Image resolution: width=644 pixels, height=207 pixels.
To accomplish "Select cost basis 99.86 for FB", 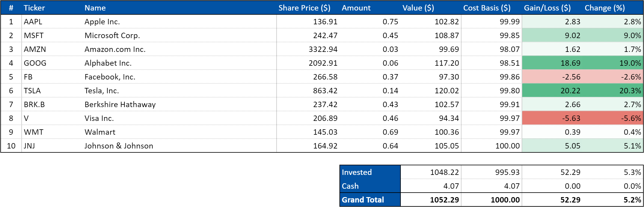I will 492,77.
